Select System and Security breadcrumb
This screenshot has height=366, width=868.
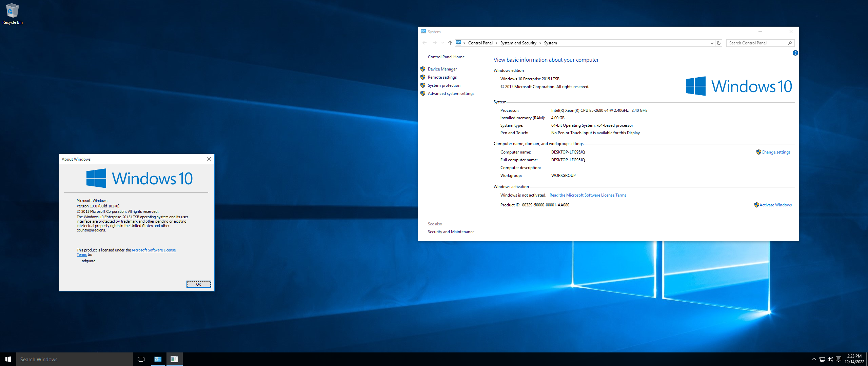[518, 43]
